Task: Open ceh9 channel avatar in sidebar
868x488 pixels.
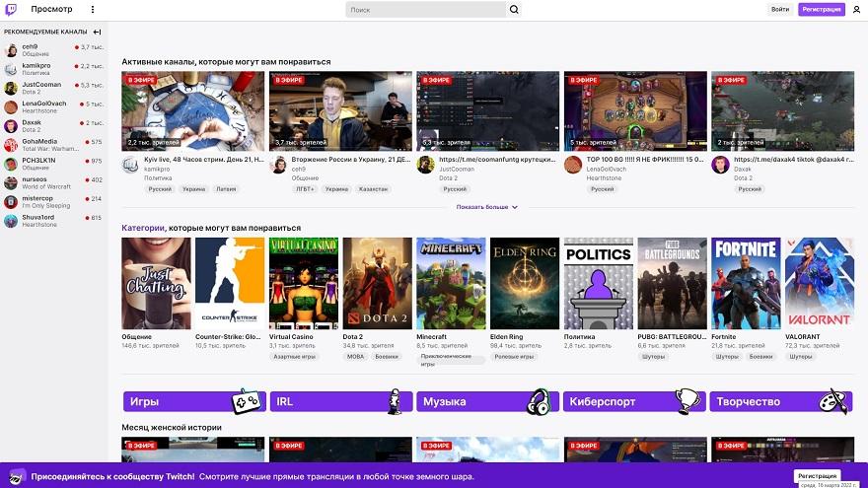Action: coord(11,49)
